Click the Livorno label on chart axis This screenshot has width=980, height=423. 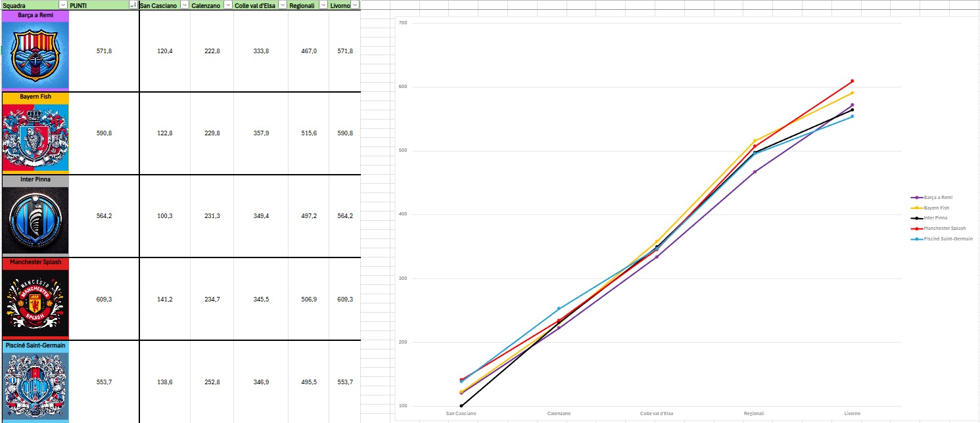coord(852,414)
